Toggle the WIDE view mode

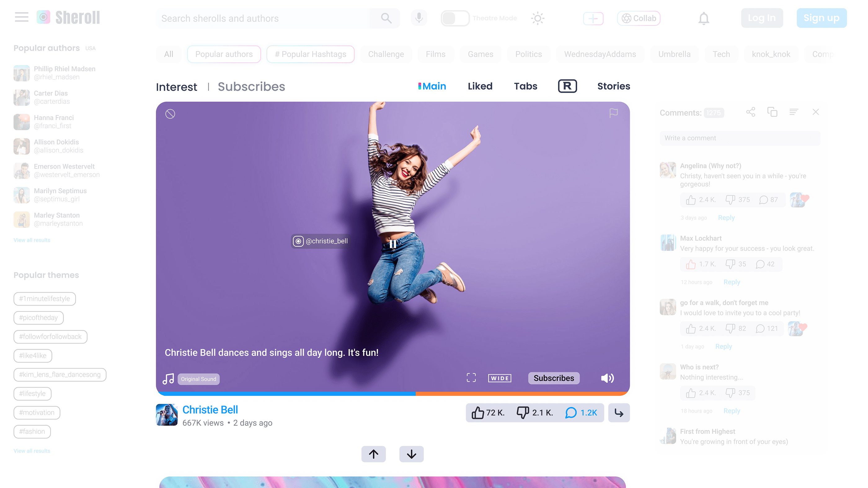tap(499, 378)
